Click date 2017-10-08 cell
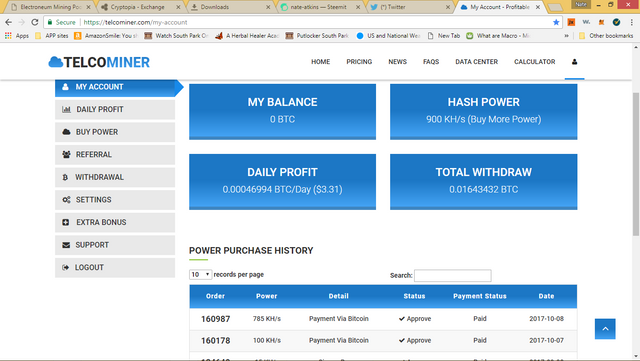The width and height of the screenshot is (640, 361). pos(547,319)
